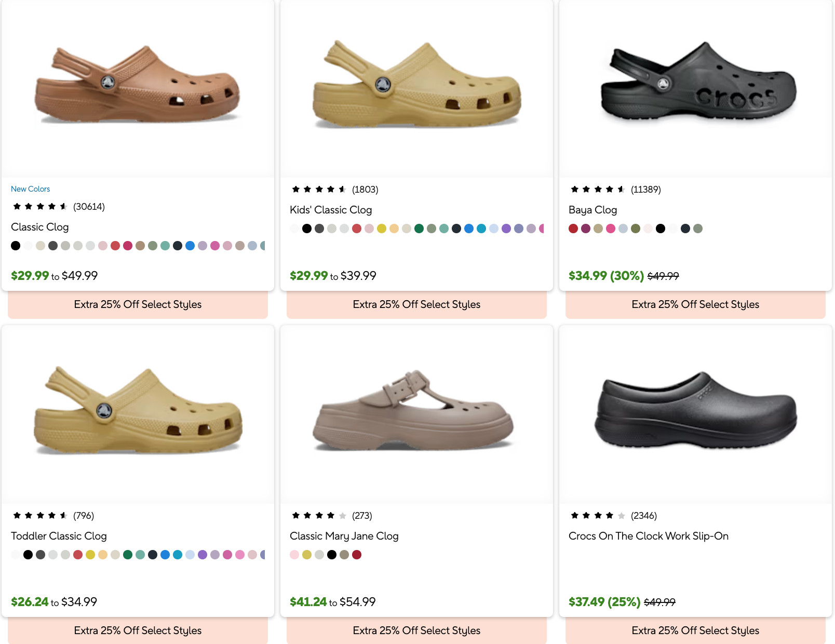Select olive green swatch on Baya Clog
Image resolution: width=835 pixels, height=644 pixels.
click(636, 229)
